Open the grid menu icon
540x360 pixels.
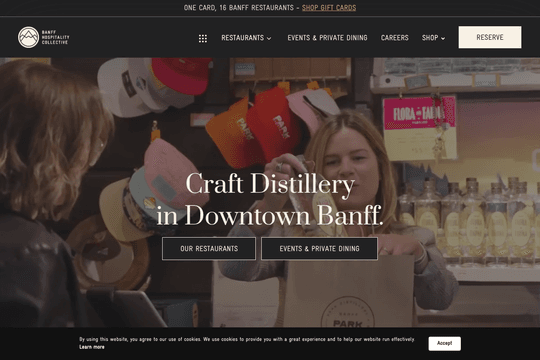[x=203, y=38]
